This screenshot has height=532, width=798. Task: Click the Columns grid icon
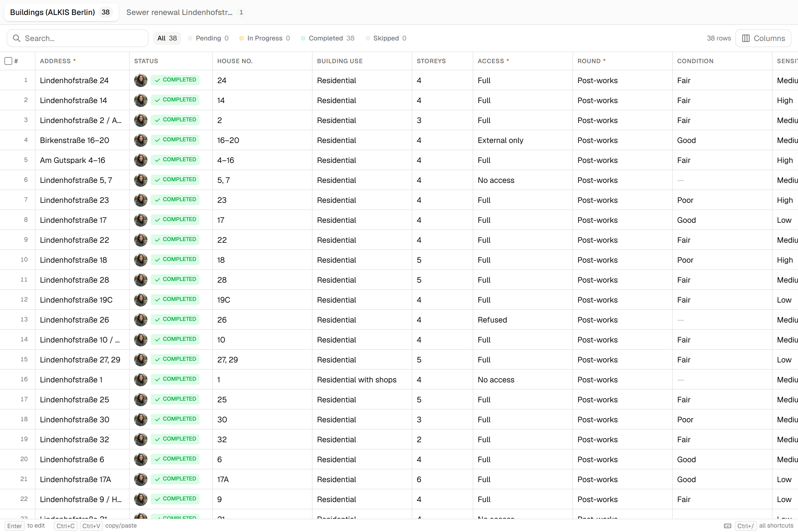point(746,38)
